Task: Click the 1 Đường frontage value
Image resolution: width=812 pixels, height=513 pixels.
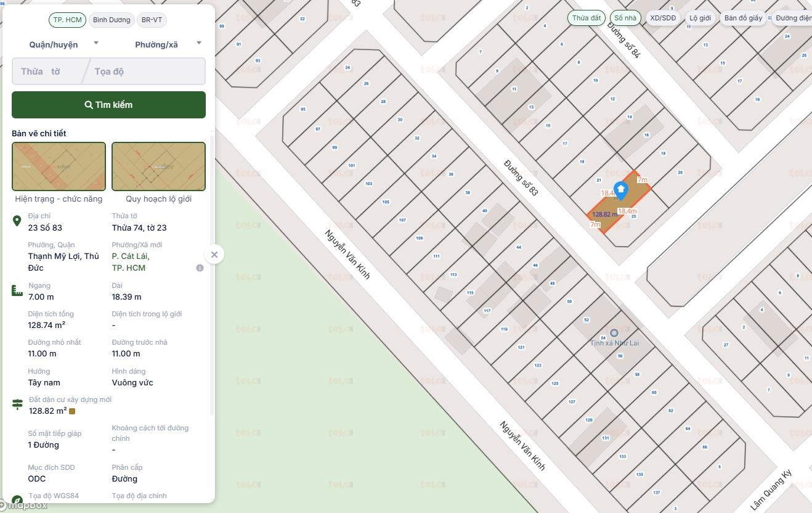Action: coord(43,445)
